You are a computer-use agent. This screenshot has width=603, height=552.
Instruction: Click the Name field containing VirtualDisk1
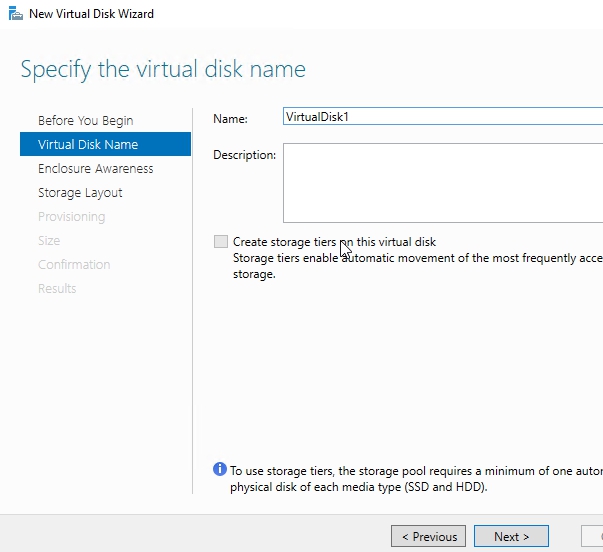tap(440, 117)
